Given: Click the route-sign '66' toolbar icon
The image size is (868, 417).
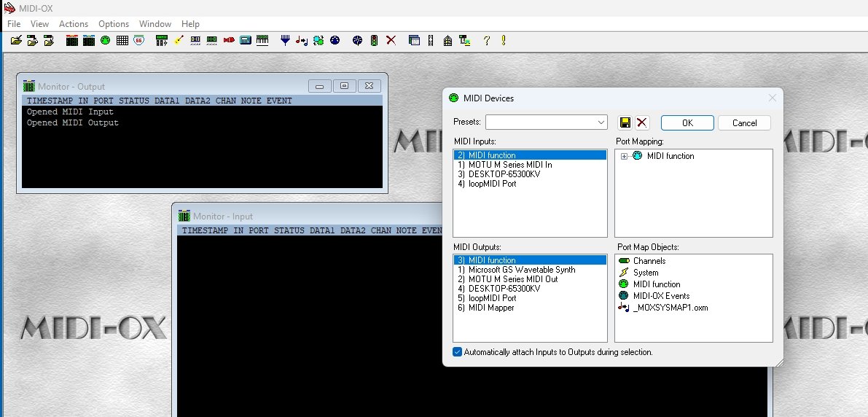Looking at the screenshot, I should pyautogui.click(x=139, y=40).
